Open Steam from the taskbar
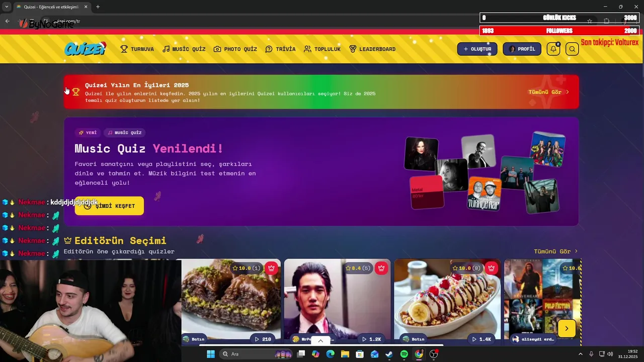Screen dimensions: 644x362 pyautogui.click(x=389, y=354)
